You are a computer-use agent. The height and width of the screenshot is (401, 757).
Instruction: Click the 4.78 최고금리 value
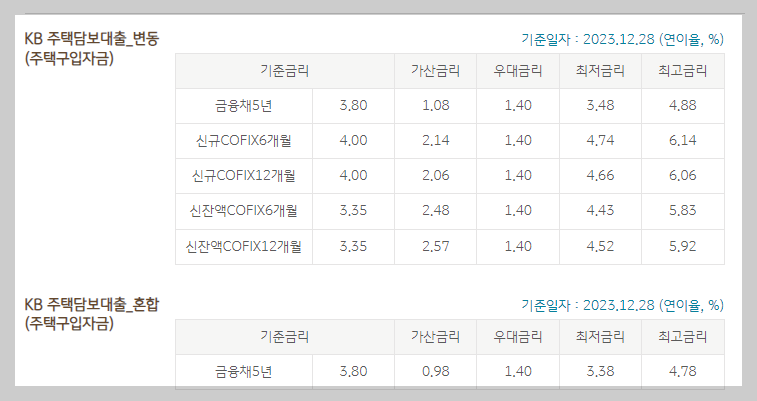tap(683, 371)
